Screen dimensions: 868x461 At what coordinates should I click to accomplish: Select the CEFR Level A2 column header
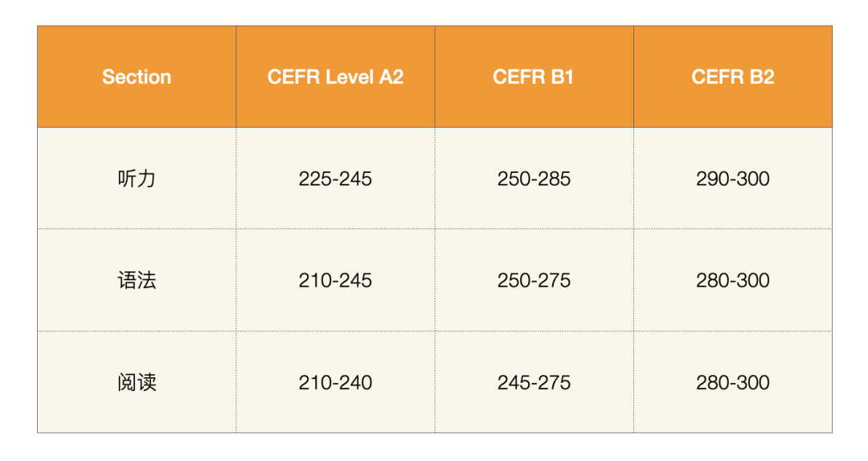(335, 76)
